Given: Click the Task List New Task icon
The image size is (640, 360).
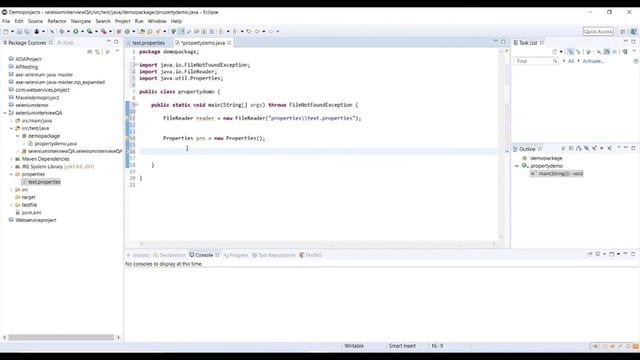Looking at the screenshot, I should point(555,52).
